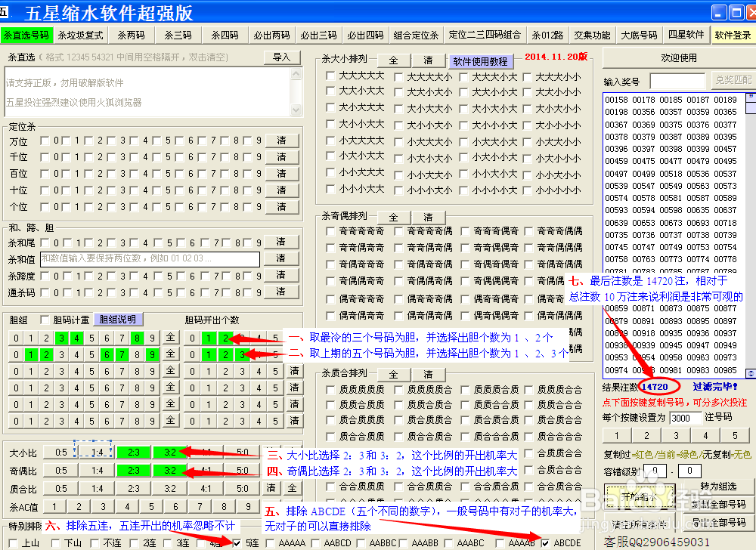Click the 导入 import button

282,57
